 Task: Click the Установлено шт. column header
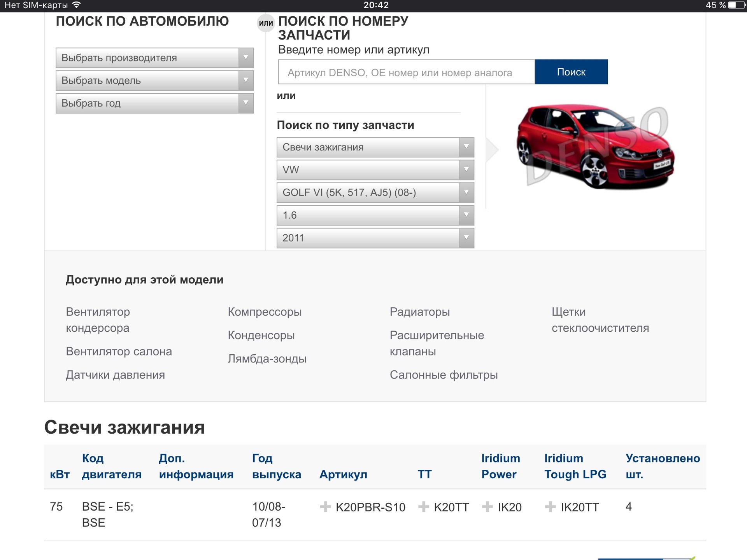coord(663,466)
